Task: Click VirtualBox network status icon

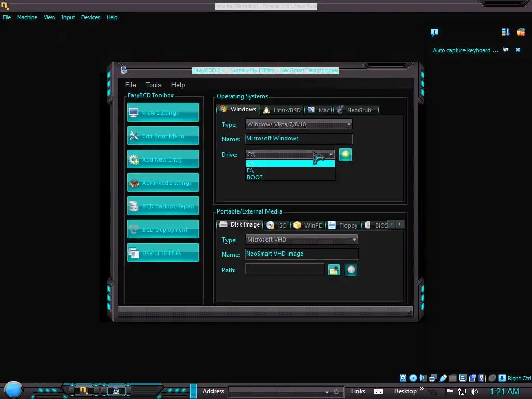Action: coord(433,378)
